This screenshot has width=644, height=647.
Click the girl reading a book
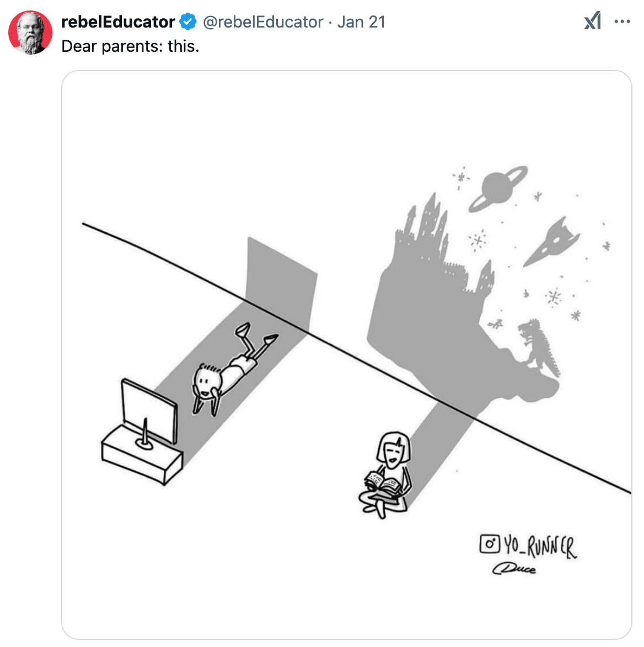point(385,475)
